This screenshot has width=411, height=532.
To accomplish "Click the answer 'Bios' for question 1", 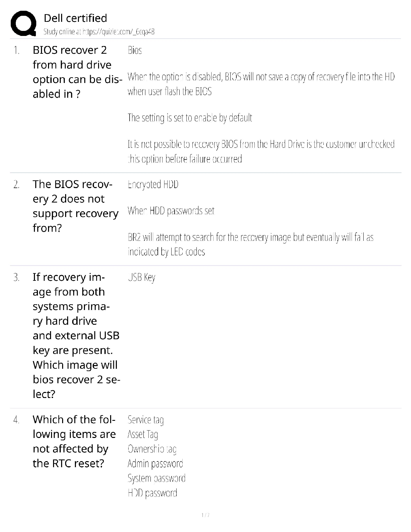I will [x=135, y=50].
